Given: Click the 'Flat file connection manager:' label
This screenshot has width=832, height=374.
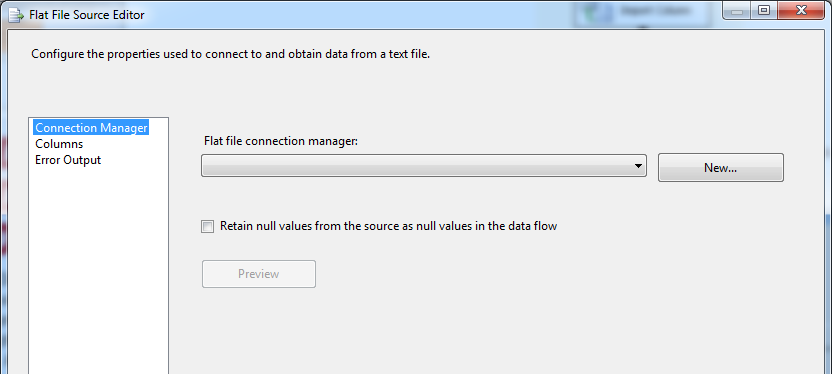Looking at the screenshot, I should (x=281, y=142).
